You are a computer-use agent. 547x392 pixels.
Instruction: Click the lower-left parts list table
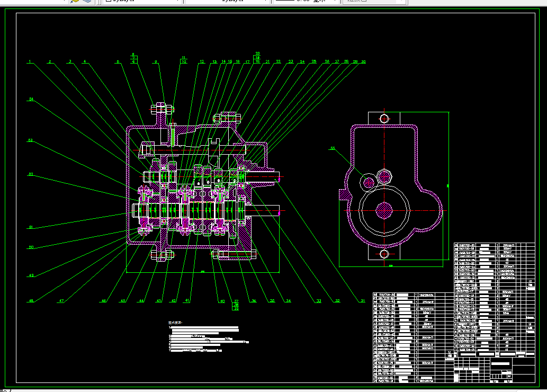tap(414, 337)
